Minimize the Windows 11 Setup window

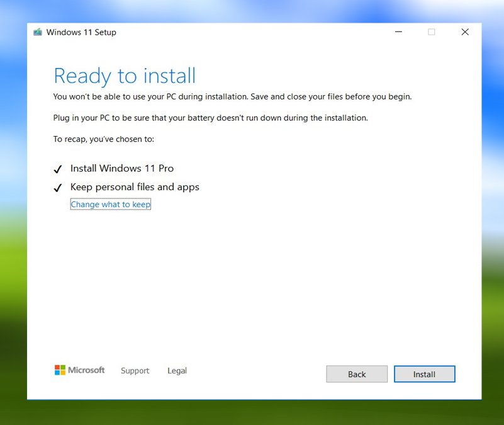[x=399, y=31]
